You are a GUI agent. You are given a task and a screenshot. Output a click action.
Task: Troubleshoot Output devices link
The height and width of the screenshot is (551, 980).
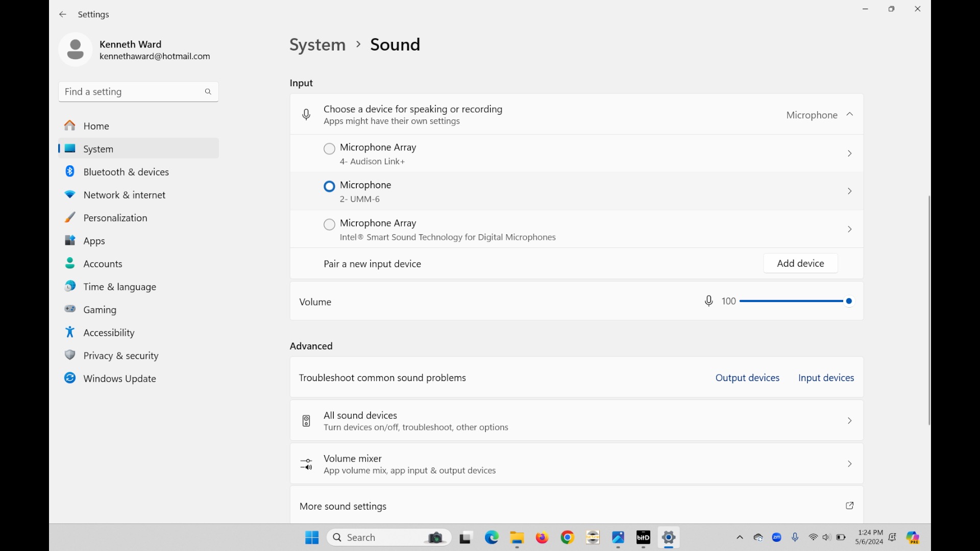[x=747, y=378]
